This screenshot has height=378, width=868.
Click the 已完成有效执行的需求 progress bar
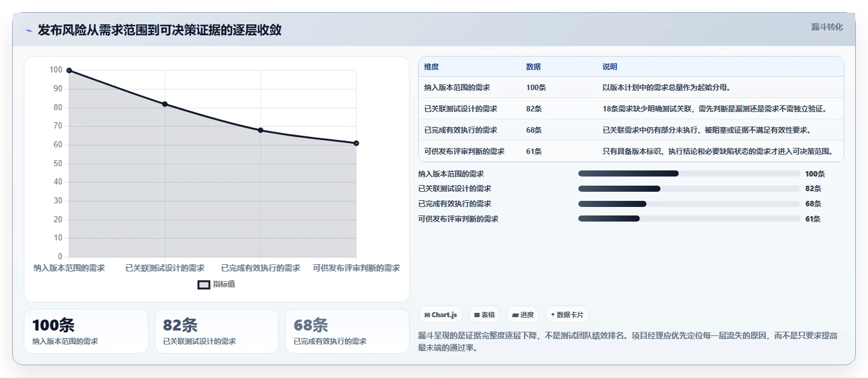[689, 204]
